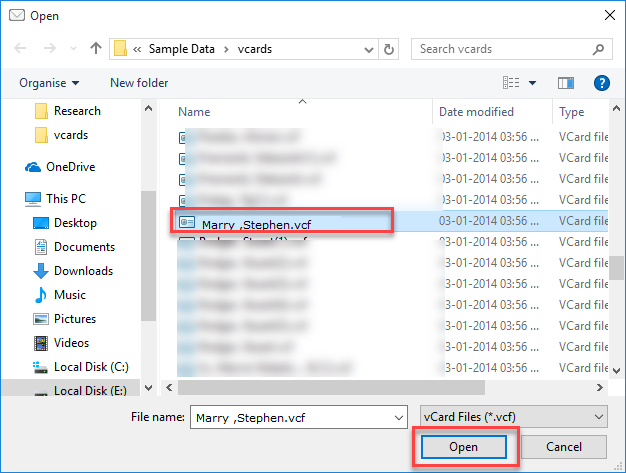Click the OneDrive cloud icon
This screenshot has width=626, height=473.
[33, 167]
